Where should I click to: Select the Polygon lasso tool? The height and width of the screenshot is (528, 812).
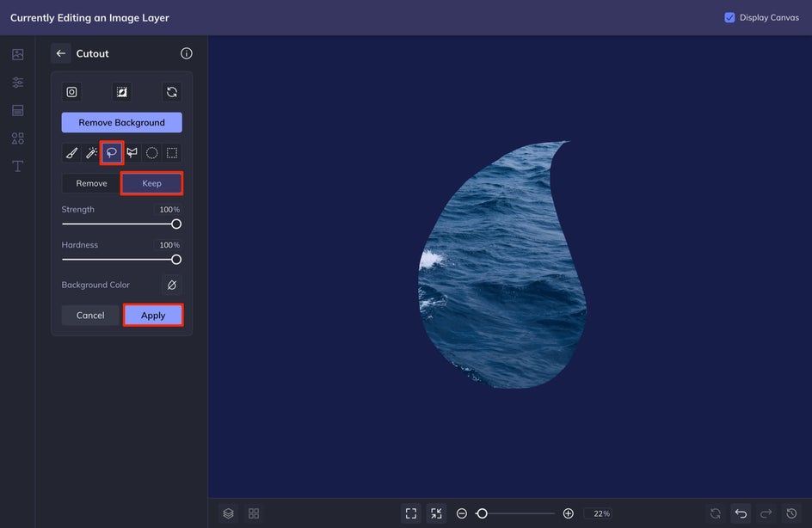(132, 153)
